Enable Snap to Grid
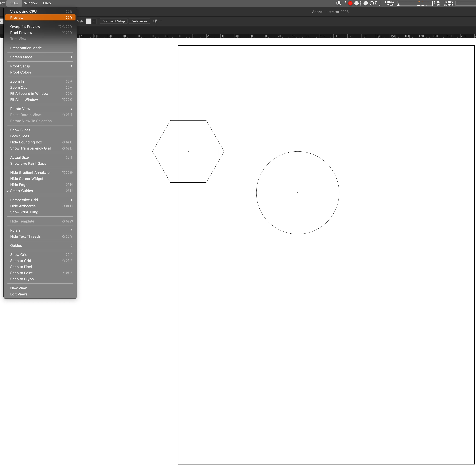Screen dimensions: 476x466 21,261
